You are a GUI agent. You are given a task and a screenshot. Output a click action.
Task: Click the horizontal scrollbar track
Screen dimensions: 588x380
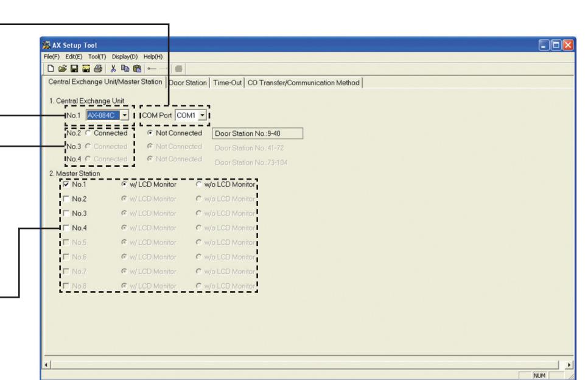click(304, 365)
